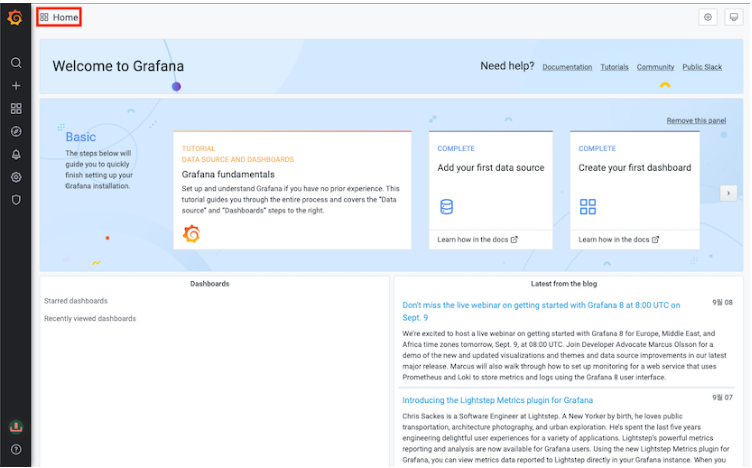Click the Recently viewed dashboards heading
This screenshot has width=752, height=468.
coord(90,318)
